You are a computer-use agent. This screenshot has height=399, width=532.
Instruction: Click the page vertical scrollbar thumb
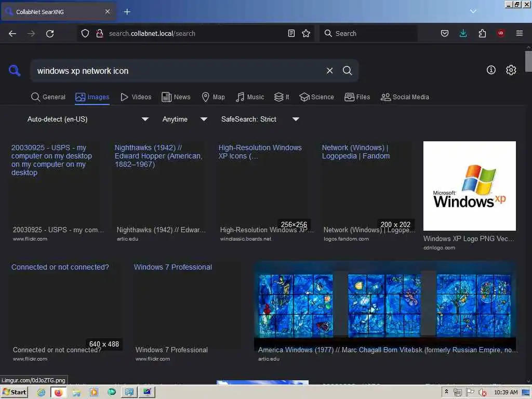(x=528, y=61)
